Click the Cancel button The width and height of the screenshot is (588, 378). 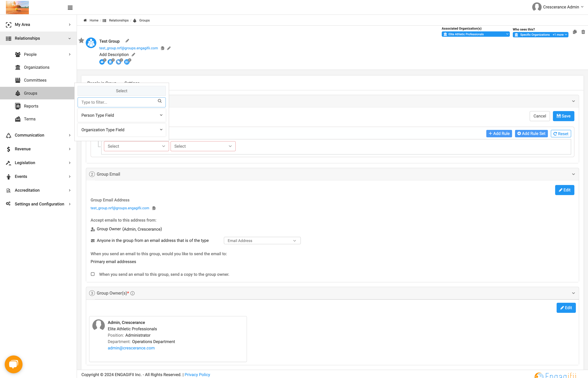(x=540, y=116)
